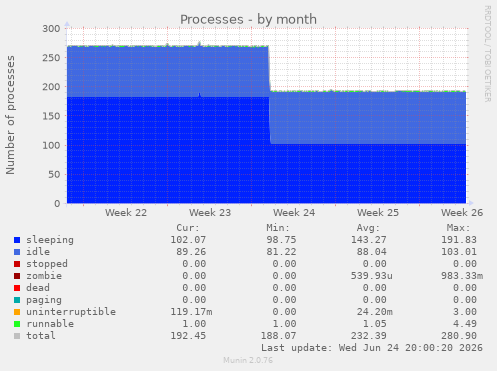Click the y-axis value 200

pos(51,87)
